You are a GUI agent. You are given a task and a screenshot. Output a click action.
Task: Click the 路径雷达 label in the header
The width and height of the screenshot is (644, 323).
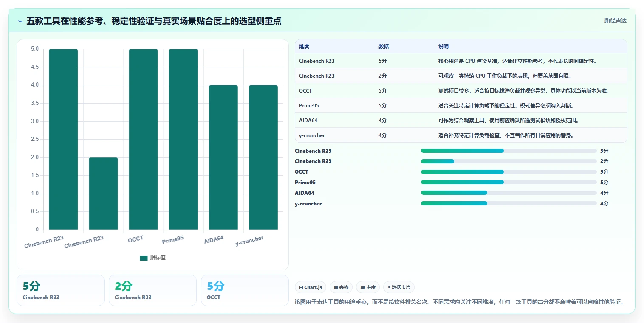click(616, 20)
